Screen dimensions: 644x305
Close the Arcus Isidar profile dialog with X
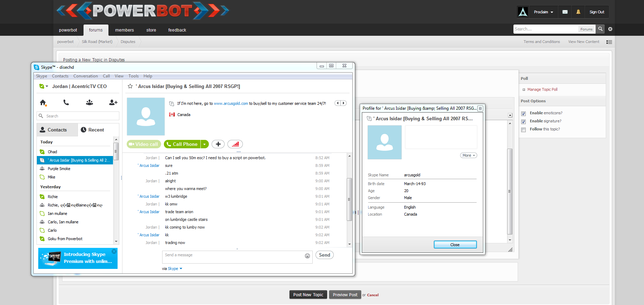point(480,108)
